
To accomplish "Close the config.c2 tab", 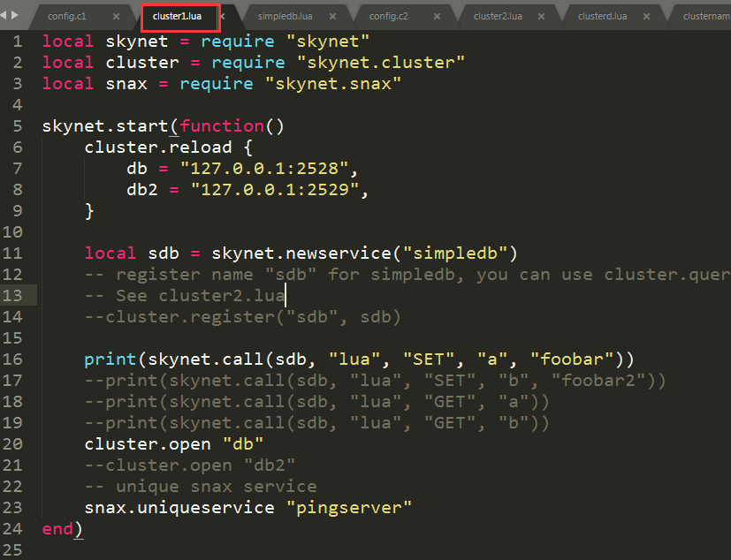I will tap(436, 15).
